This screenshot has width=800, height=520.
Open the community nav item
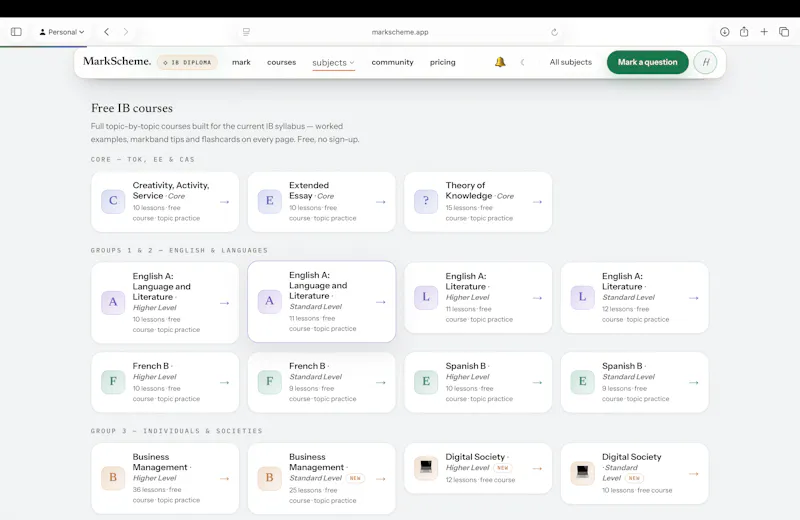point(392,62)
